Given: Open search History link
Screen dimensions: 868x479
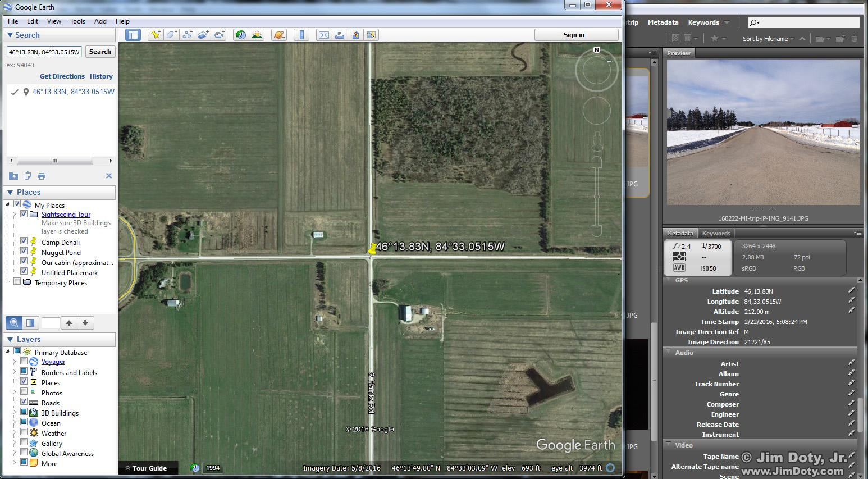Looking at the screenshot, I should point(101,76).
